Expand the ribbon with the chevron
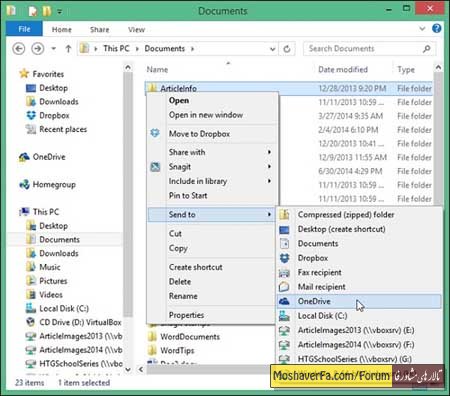Viewport: 450px width, 396px height. [422, 29]
